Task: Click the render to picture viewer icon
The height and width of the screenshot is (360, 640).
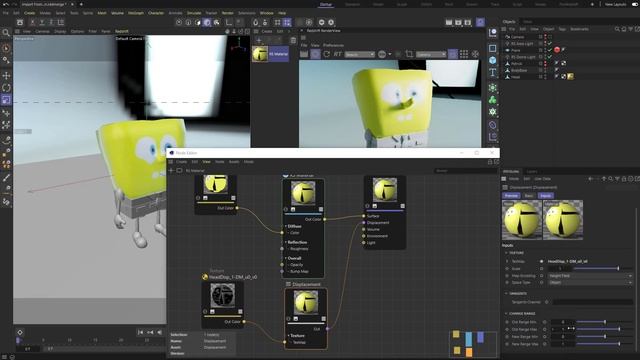Action: pyautogui.click(x=458, y=22)
